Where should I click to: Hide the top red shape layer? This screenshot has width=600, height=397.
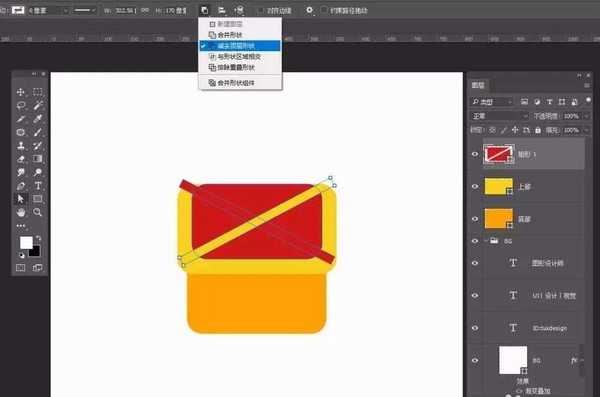coord(475,154)
